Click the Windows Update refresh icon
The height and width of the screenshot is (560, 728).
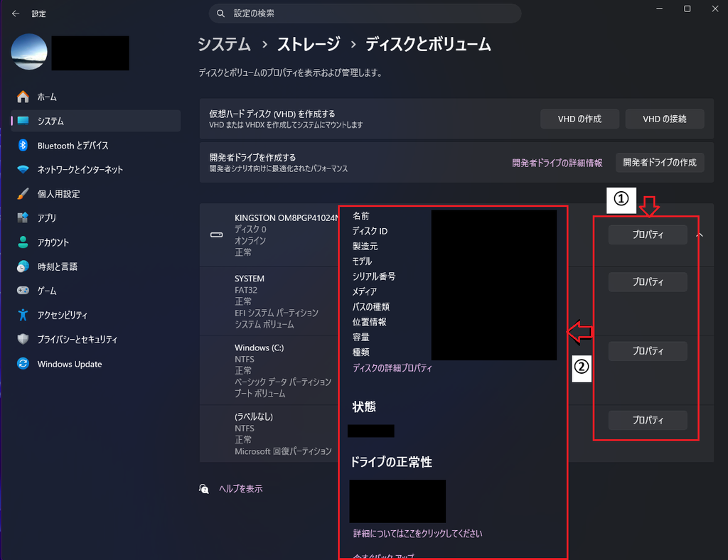[23, 363]
